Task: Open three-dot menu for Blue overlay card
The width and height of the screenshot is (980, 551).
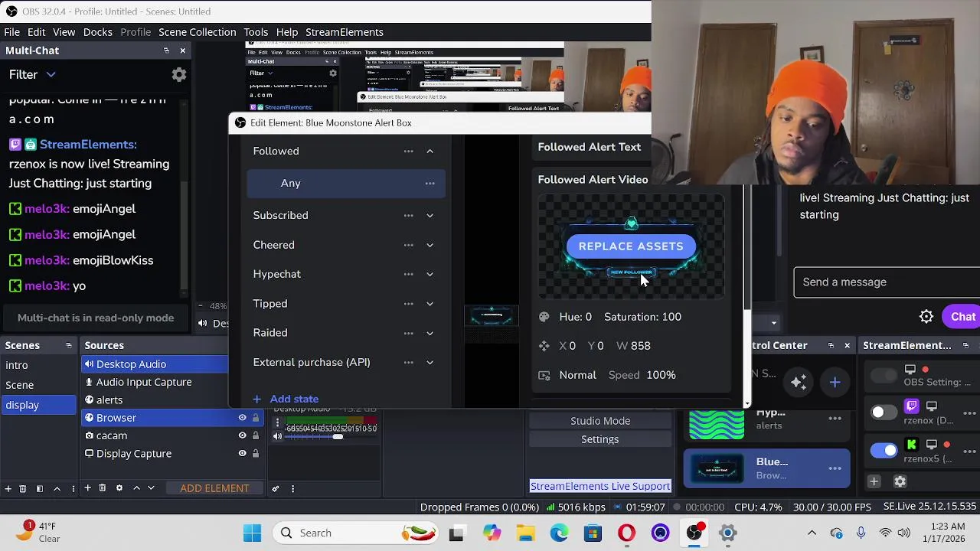Action: pyautogui.click(x=835, y=468)
